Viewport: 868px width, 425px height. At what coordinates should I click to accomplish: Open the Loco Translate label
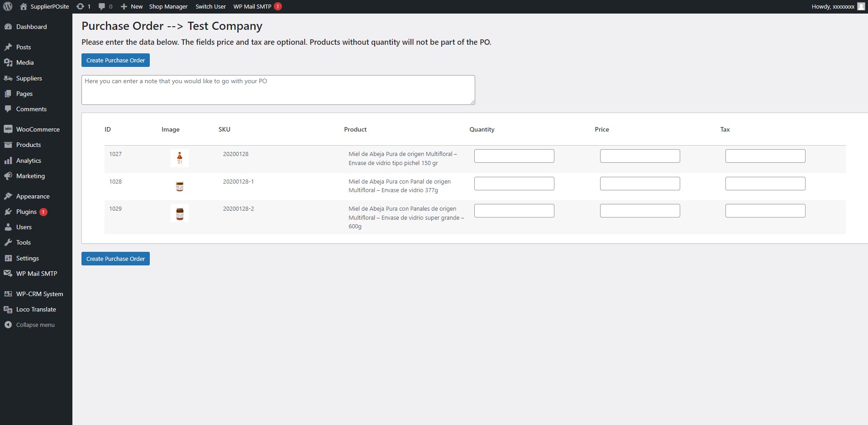click(x=36, y=309)
